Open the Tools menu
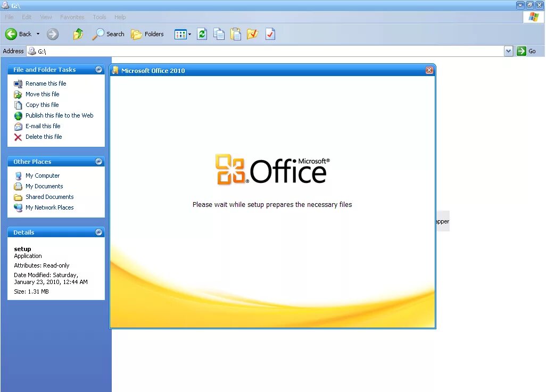 point(99,17)
